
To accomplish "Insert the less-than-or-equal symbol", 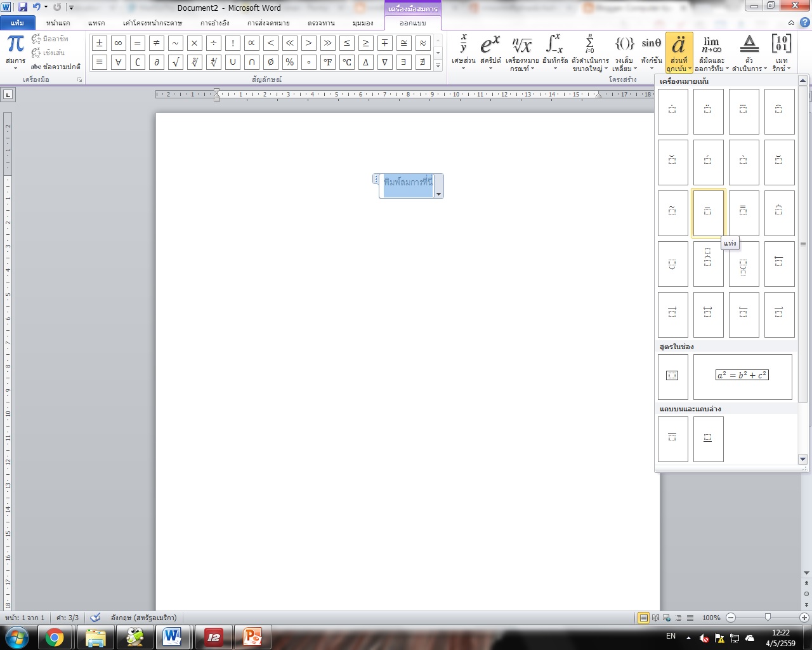I will click(x=346, y=43).
